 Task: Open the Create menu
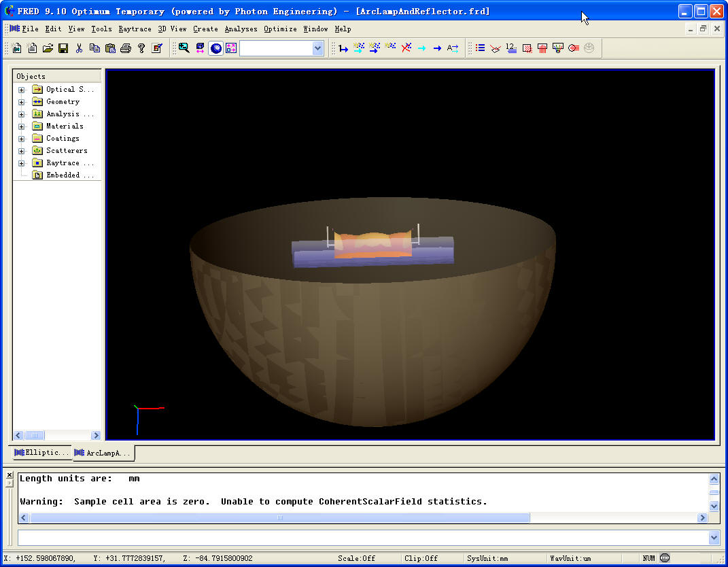(205, 29)
